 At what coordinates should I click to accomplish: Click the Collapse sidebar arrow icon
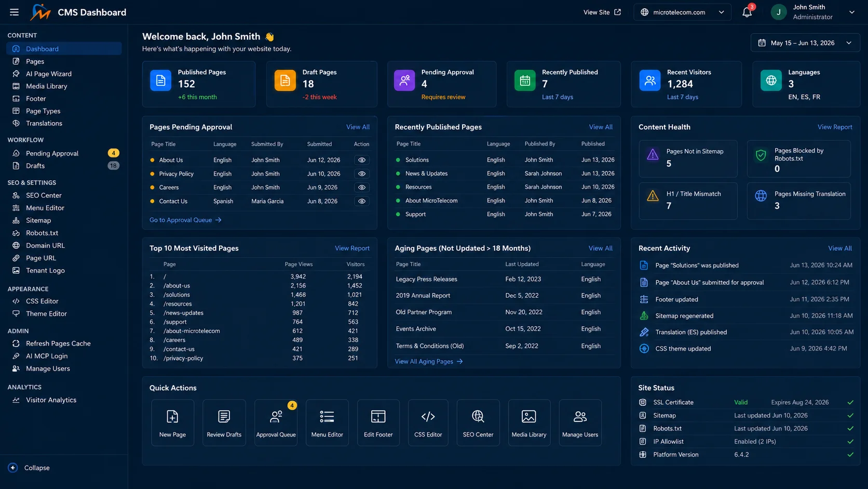click(x=13, y=468)
